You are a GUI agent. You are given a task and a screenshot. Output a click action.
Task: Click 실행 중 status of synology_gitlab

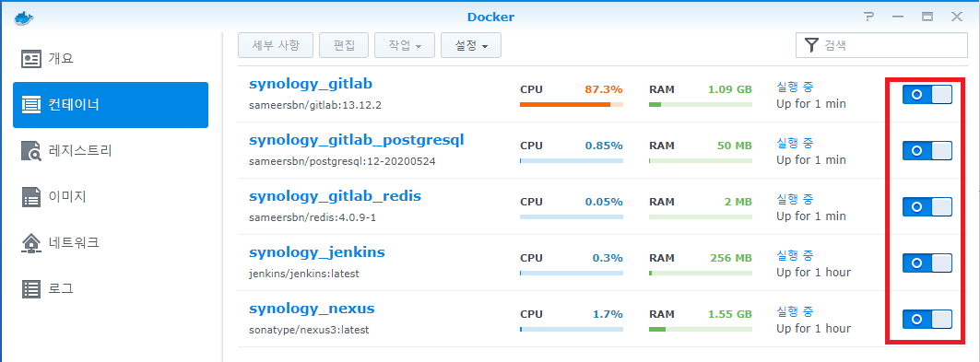click(x=795, y=88)
